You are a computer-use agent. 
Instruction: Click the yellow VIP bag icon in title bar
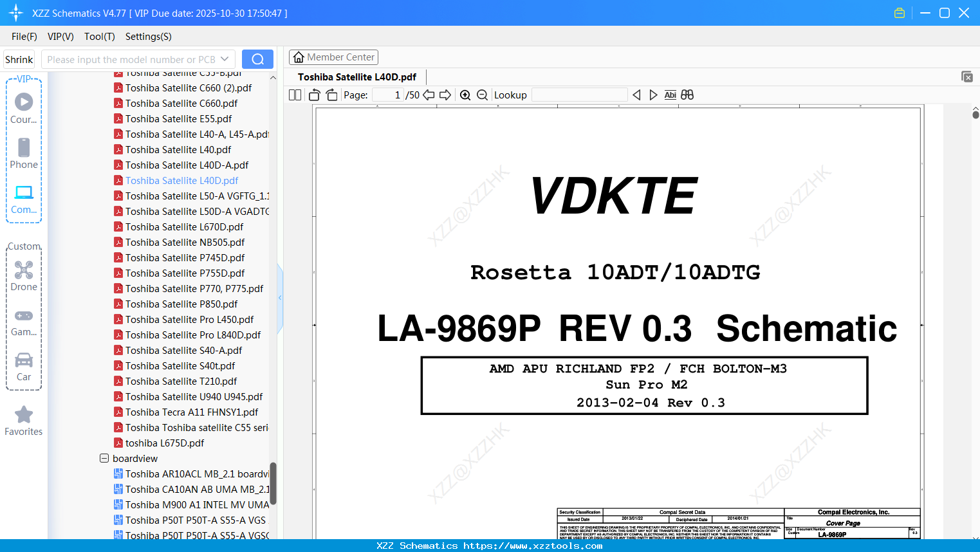(x=900, y=13)
